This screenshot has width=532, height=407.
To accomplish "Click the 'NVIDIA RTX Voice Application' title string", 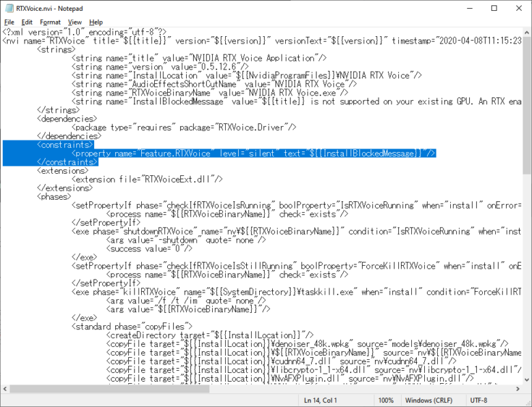I will [253, 59].
